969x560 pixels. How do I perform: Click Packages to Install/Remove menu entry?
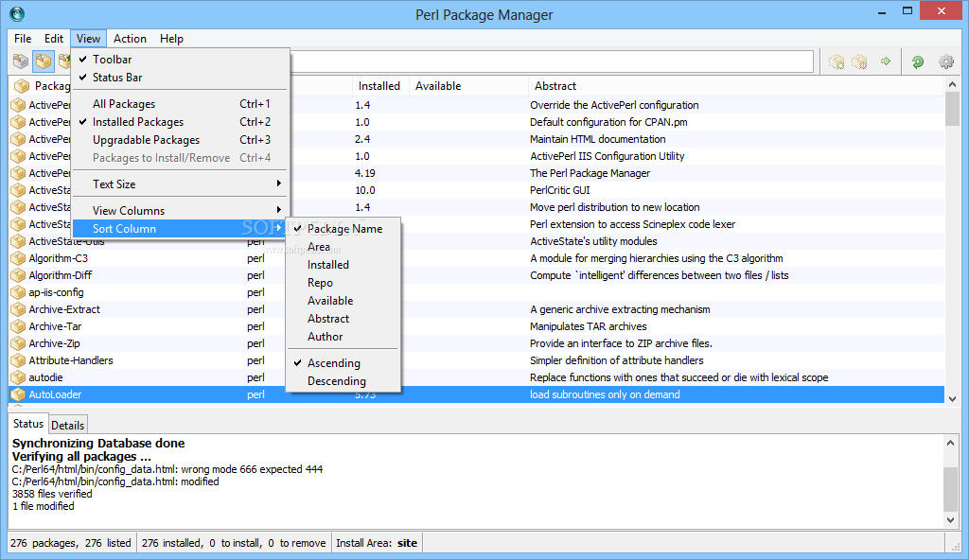[181, 158]
